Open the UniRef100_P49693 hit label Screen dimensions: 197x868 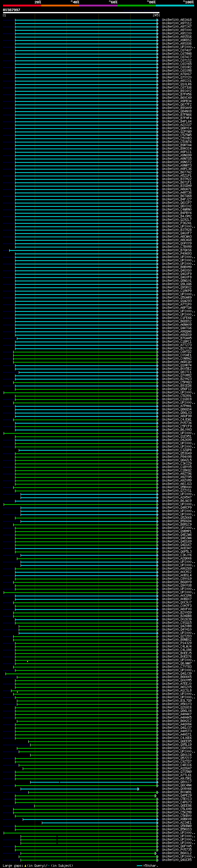pyautogui.click(x=176, y=254)
